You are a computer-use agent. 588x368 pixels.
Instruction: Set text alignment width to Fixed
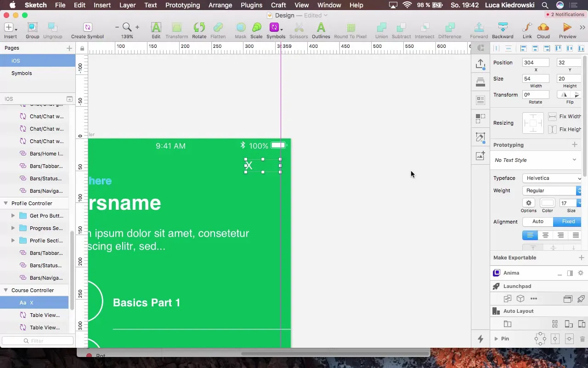[x=568, y=221]
